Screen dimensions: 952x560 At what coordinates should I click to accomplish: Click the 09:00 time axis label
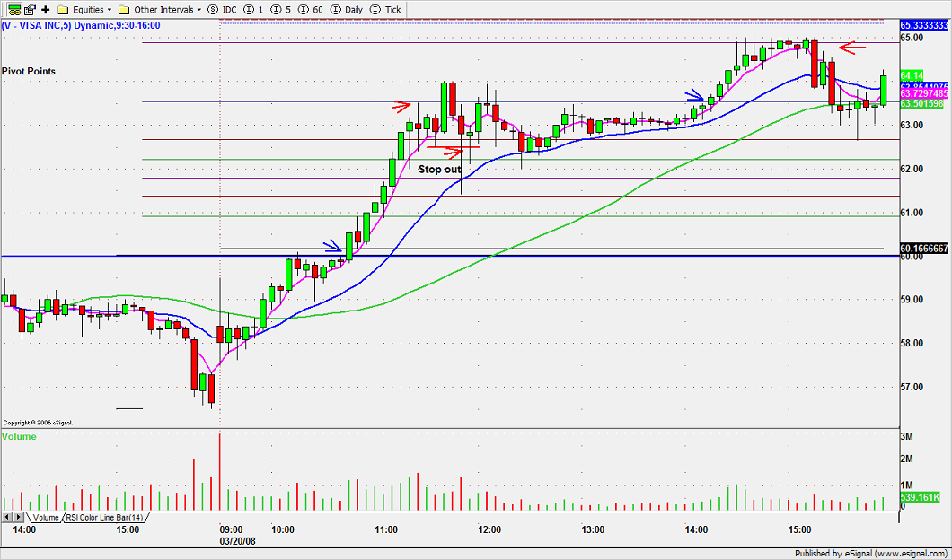pyautogui.click(x=232, y=529)
